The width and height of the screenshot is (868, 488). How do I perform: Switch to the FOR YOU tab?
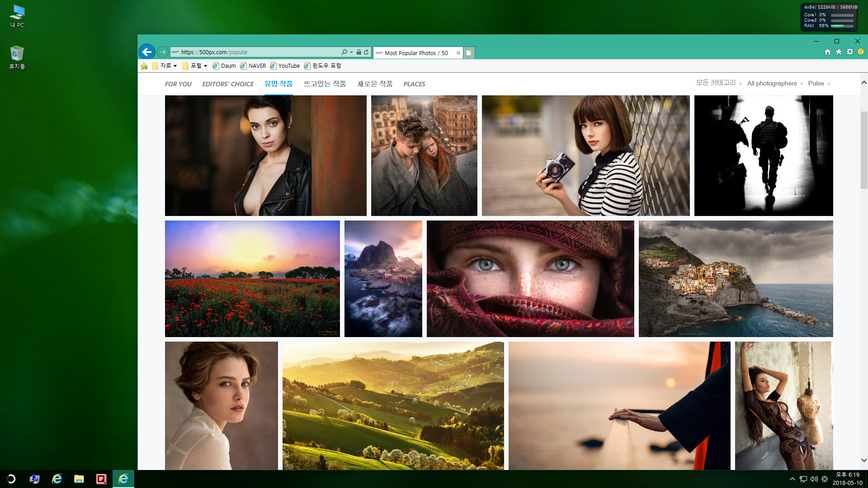[x=178, y=84]
